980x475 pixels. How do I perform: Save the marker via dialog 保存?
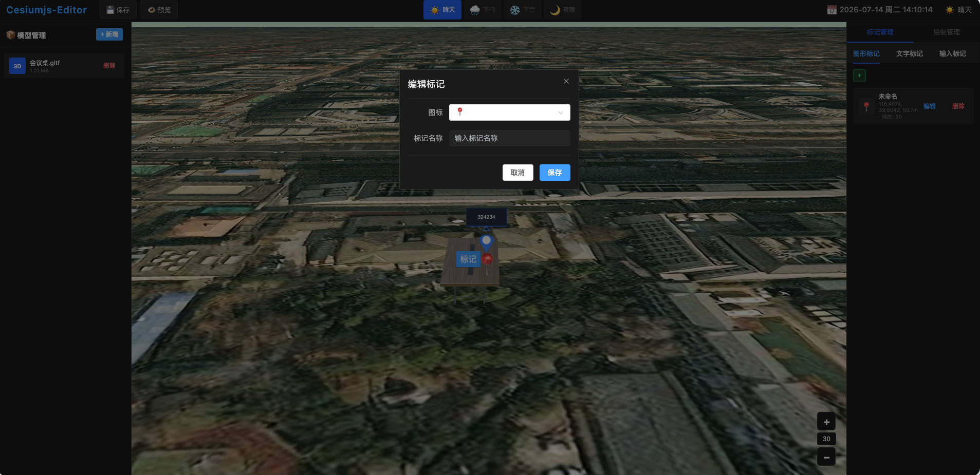tap(554, 173)
